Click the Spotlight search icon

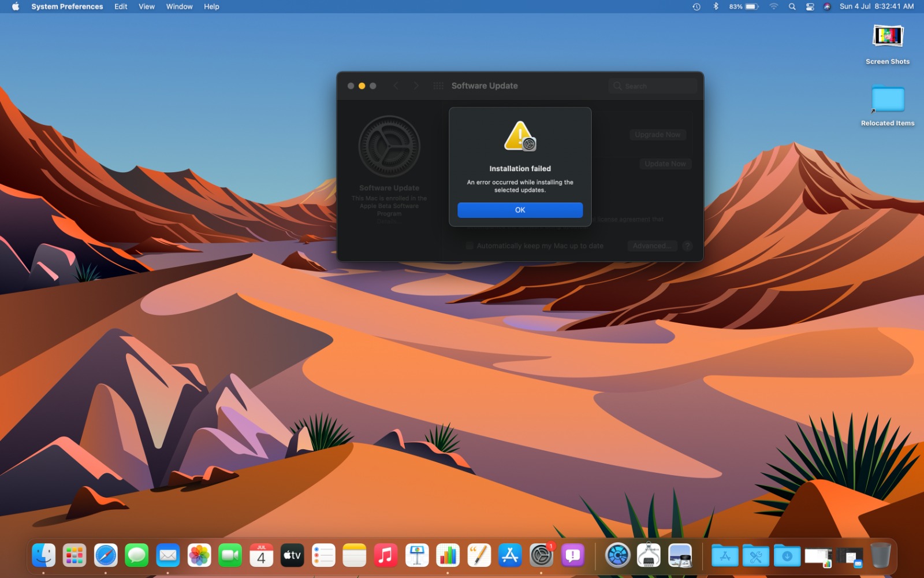(792, 6)
